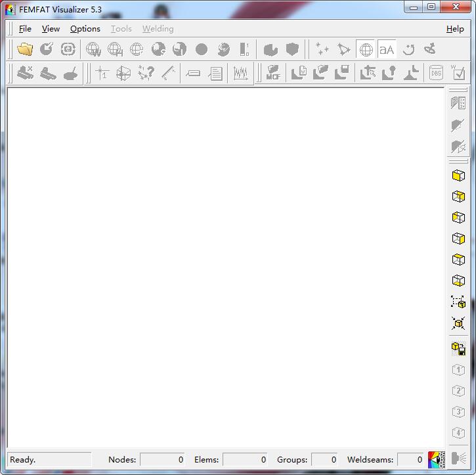Toggle the solid sphere shading mode
The height and width of the screenshot is (475, 476).
pyautogui.click(x=202, y=49)
